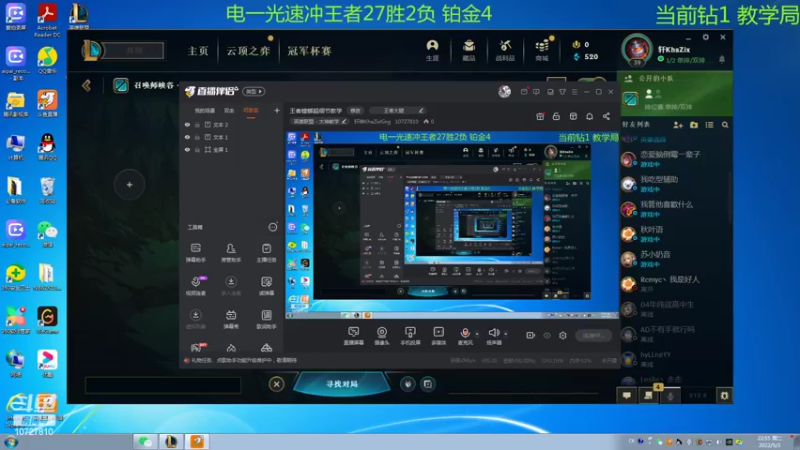Open the 直播屏幕 screen capture source

coord(354,336)
